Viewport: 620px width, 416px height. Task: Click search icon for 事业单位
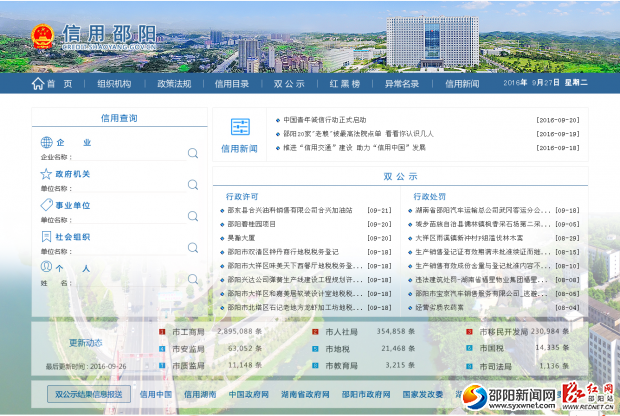pos(193,216)
